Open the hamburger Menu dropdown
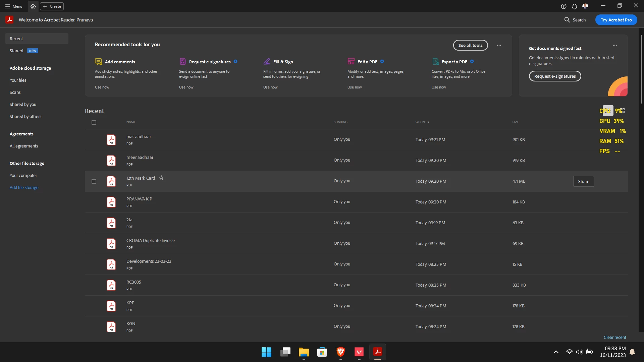Screen dimensions: 644x362 click(14, 6)
